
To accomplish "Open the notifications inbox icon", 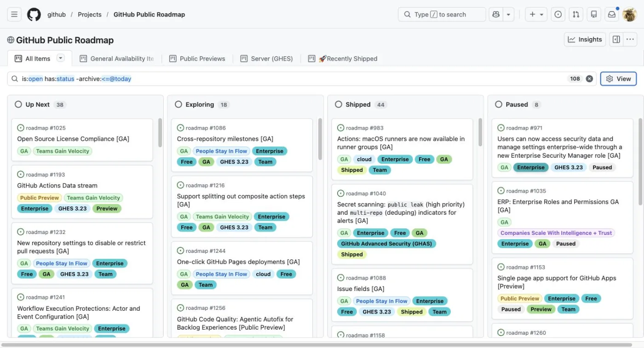I will (612, 14).
